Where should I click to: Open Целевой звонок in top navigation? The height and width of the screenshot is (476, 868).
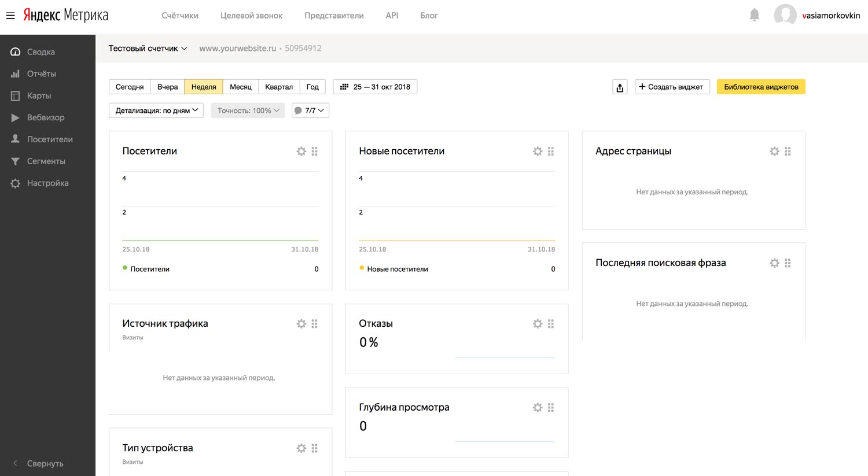[x=251, y=16]
